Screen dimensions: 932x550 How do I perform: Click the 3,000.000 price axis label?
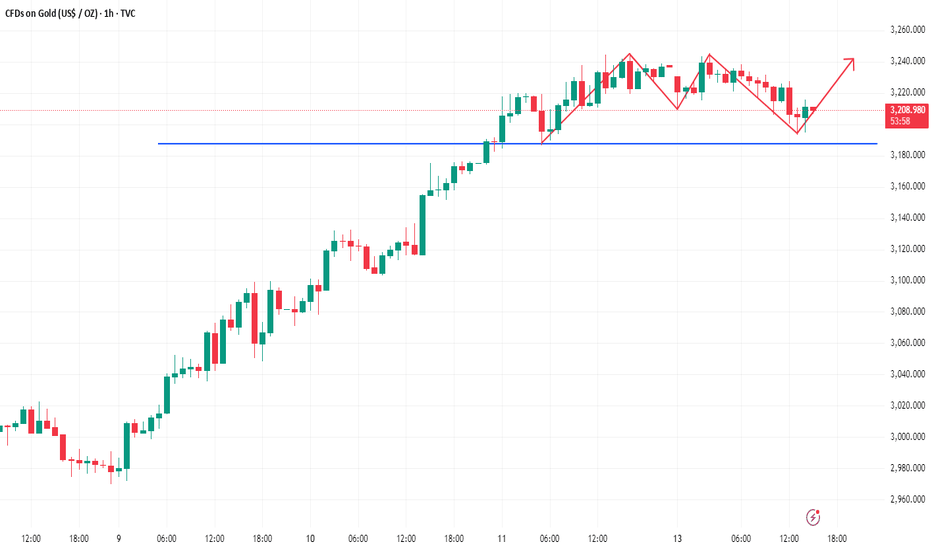tap(908, 436)
